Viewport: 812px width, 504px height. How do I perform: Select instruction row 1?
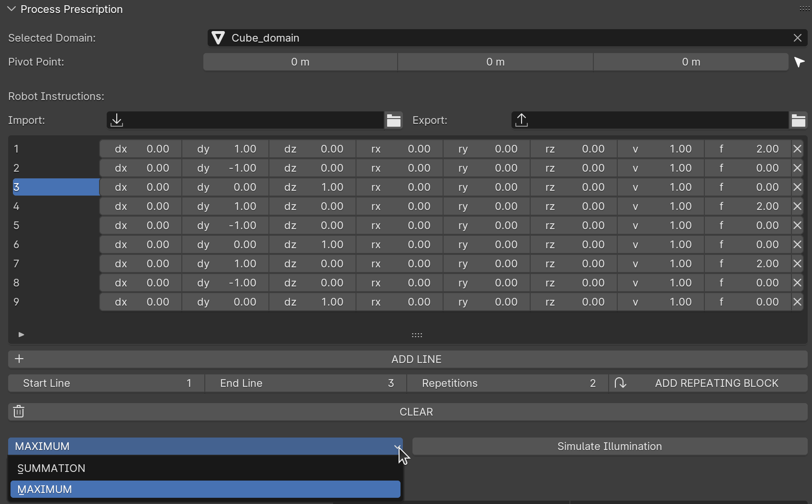click(55, 149)
